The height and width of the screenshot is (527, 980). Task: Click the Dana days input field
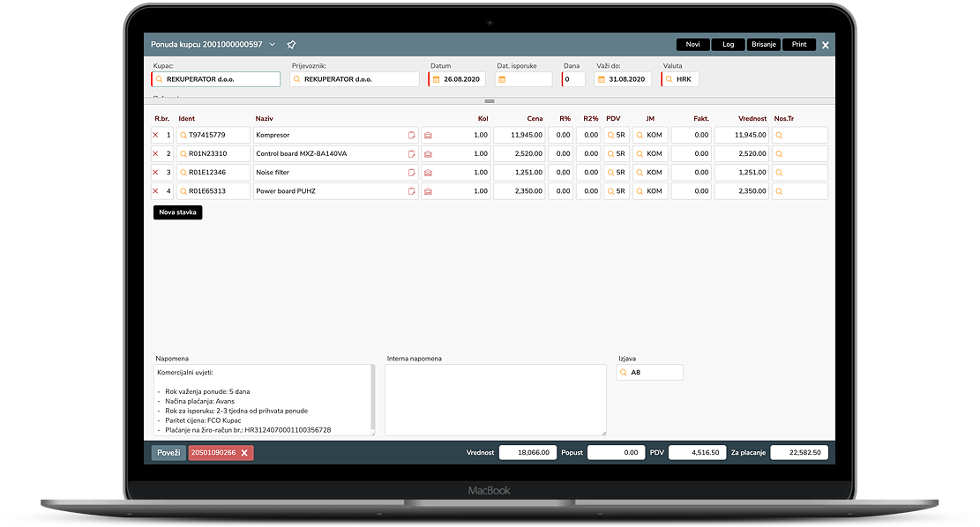573,79
